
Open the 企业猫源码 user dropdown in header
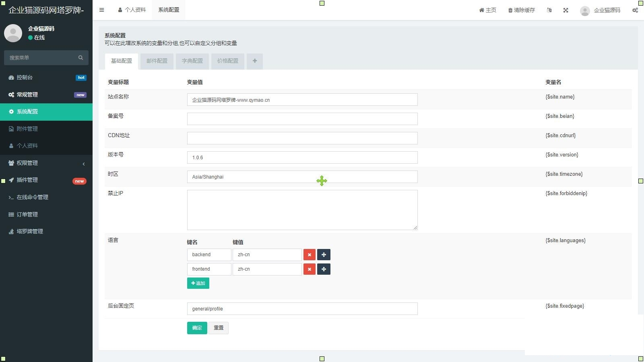point(600,10)
